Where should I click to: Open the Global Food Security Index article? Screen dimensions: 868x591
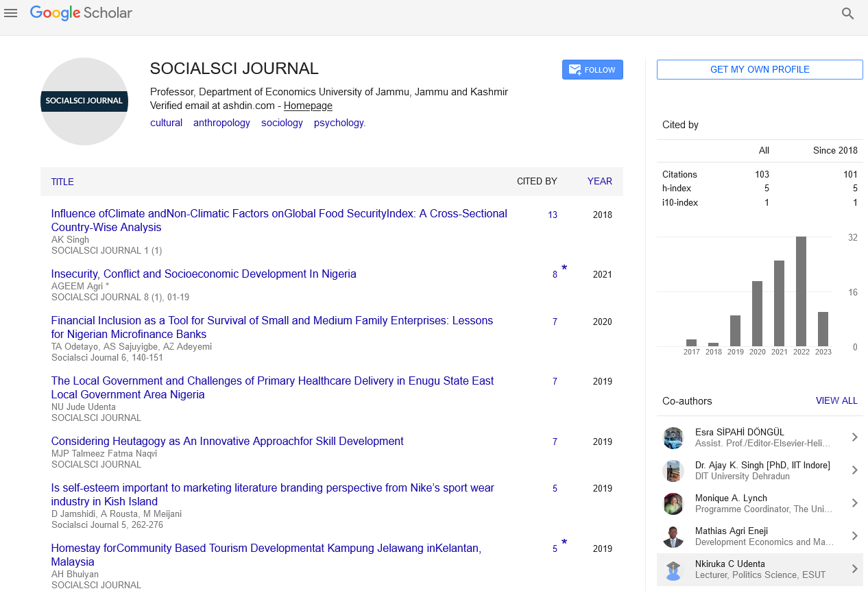(279, 220)
